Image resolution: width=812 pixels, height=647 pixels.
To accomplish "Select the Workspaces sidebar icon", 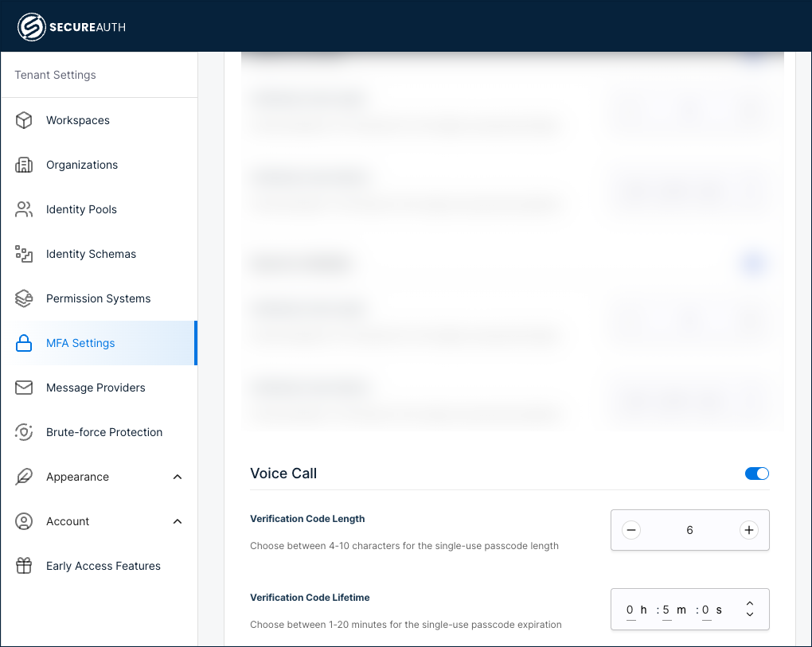I will tap(24, 120).
